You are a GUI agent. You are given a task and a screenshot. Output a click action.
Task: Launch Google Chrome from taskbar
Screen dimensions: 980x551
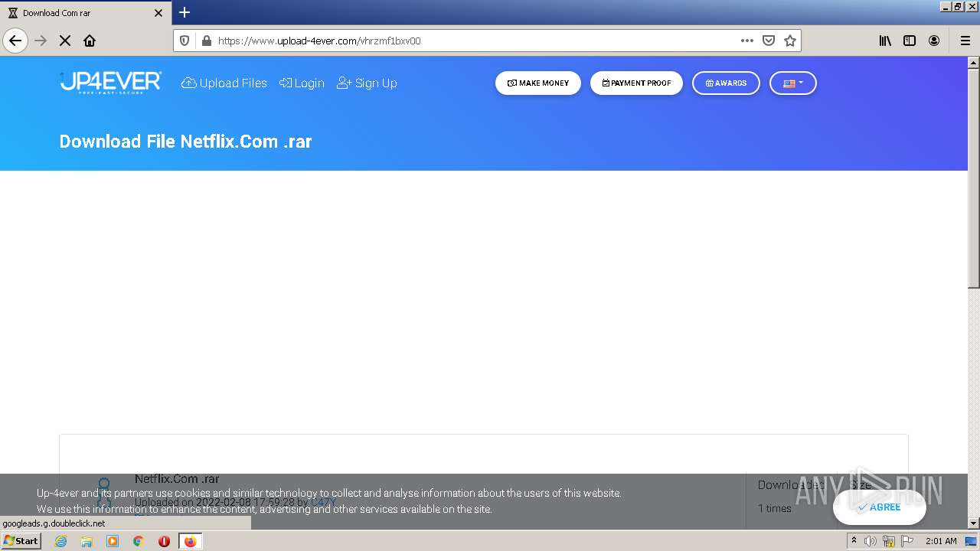[x=139, y=541]
